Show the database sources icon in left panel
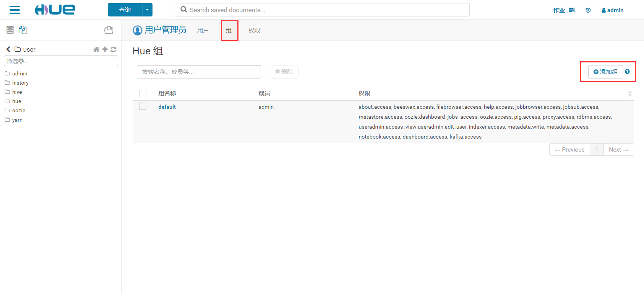 point(10,30)
